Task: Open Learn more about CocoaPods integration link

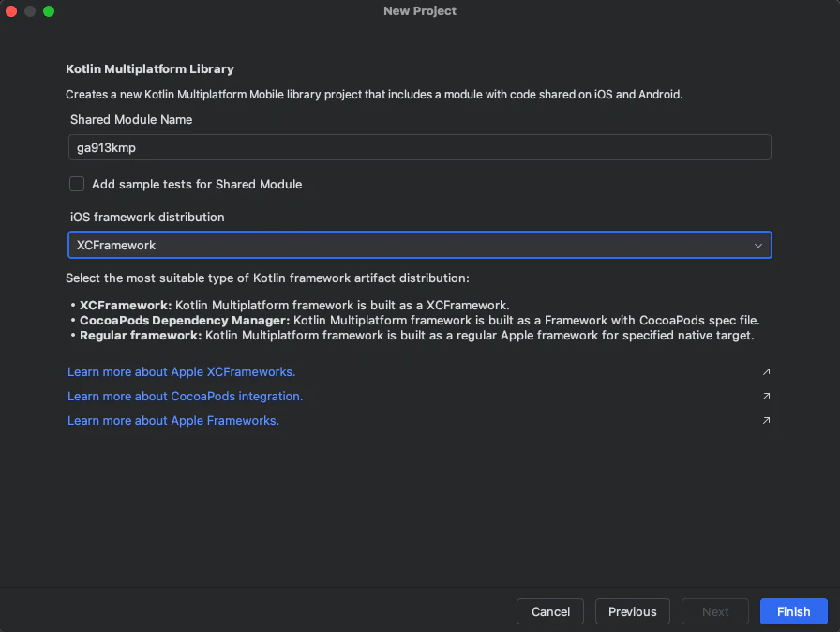Action: 185,396
